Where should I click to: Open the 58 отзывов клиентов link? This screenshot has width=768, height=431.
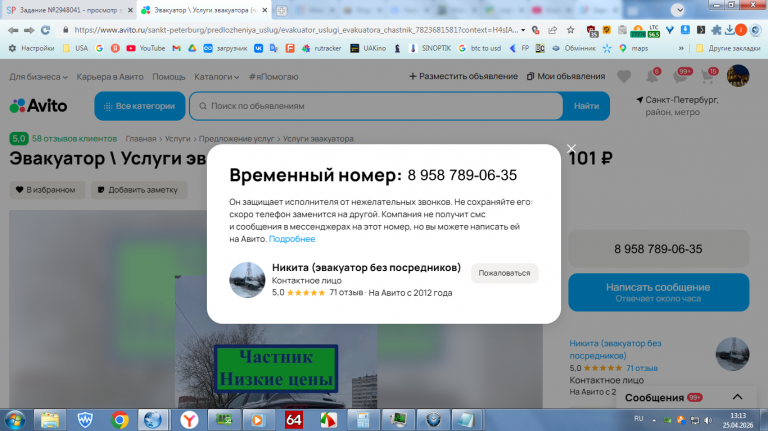(x=74, y=139)
